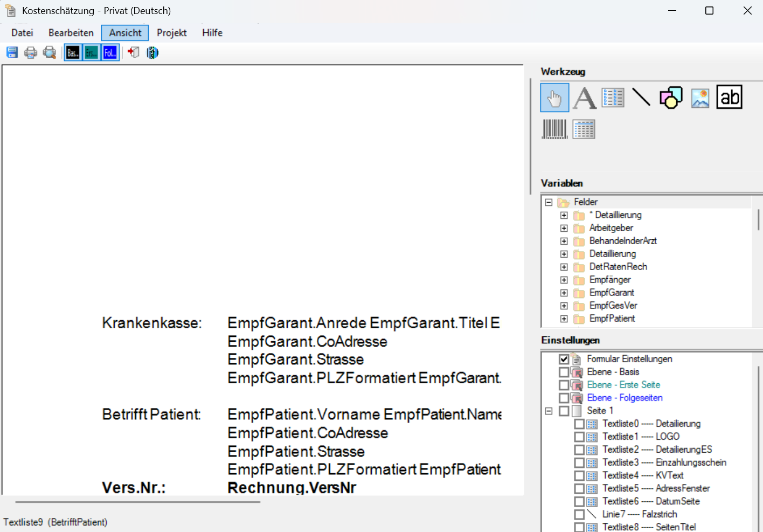Image resolution: width=763 pixels, height=532 pixels.
Task: Choose the Shapes tool icon
Action: tap(671, 98)
